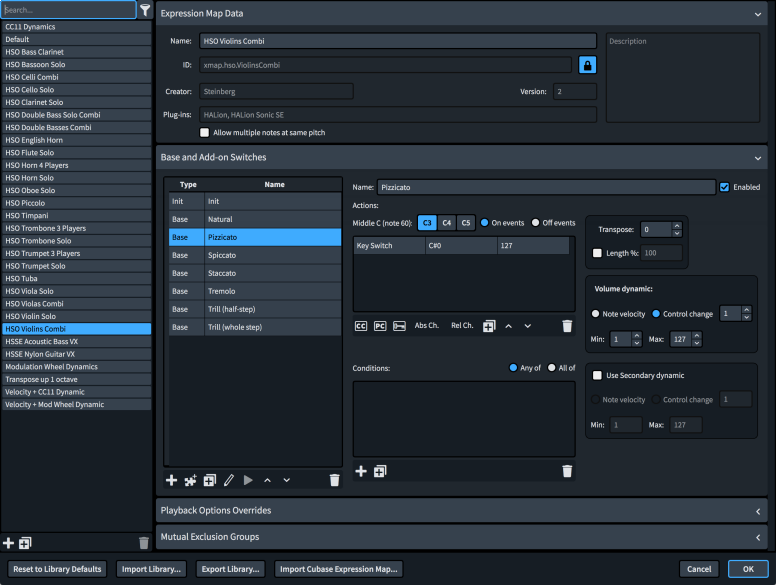Add a Control Change action (CC)
Screen dimensions: 776x585
[361, 326]
